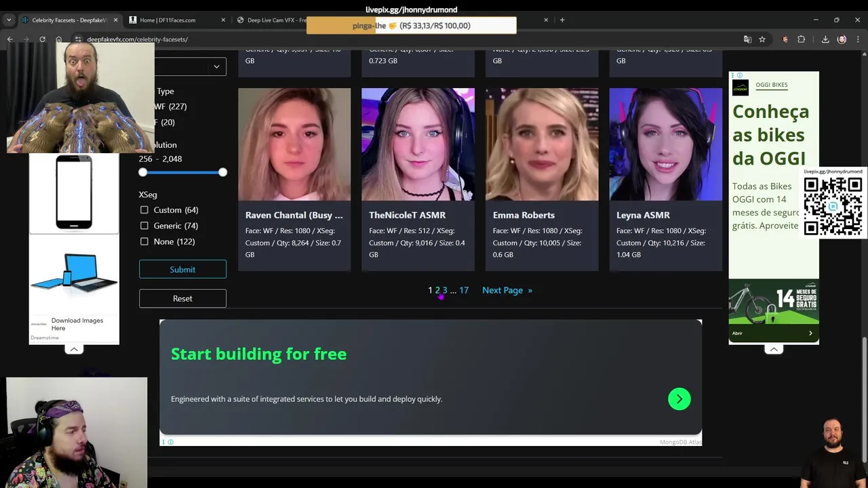The height and width of the screenshot is (488, 868).
Task: Open the browser home page icon
Action: pos(59,39)
